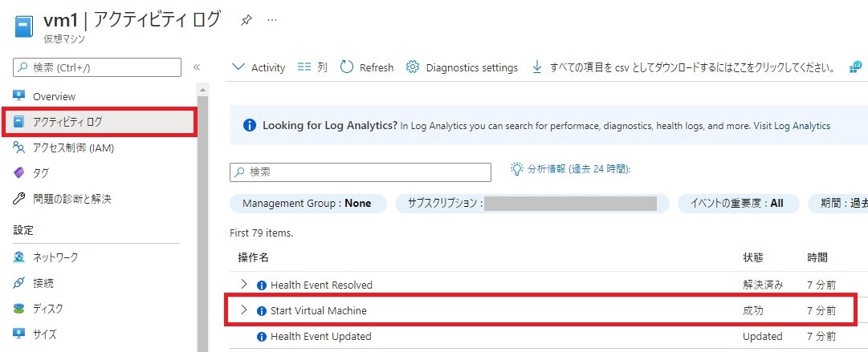Download all items as csv link text
Screen dimensions: 868x352
pyautogui.click(x=692, y=67)
